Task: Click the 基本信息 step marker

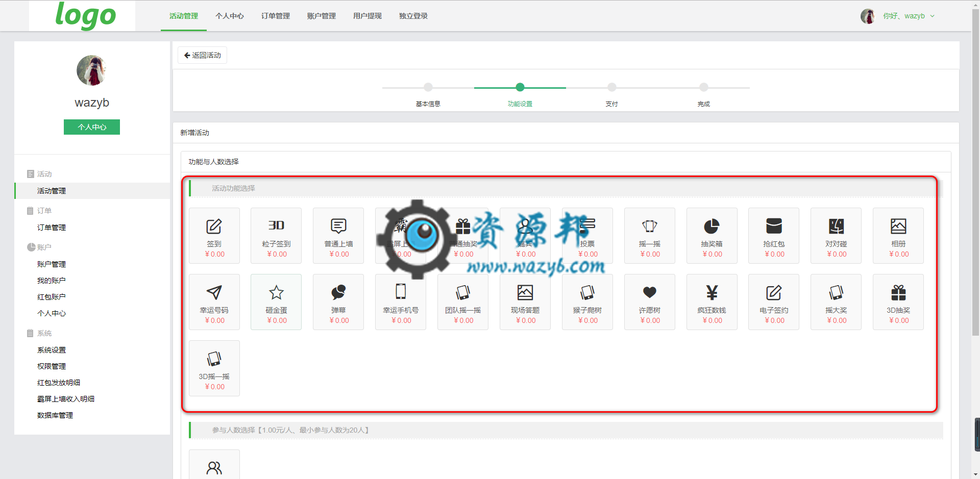Action: (428, 87)
